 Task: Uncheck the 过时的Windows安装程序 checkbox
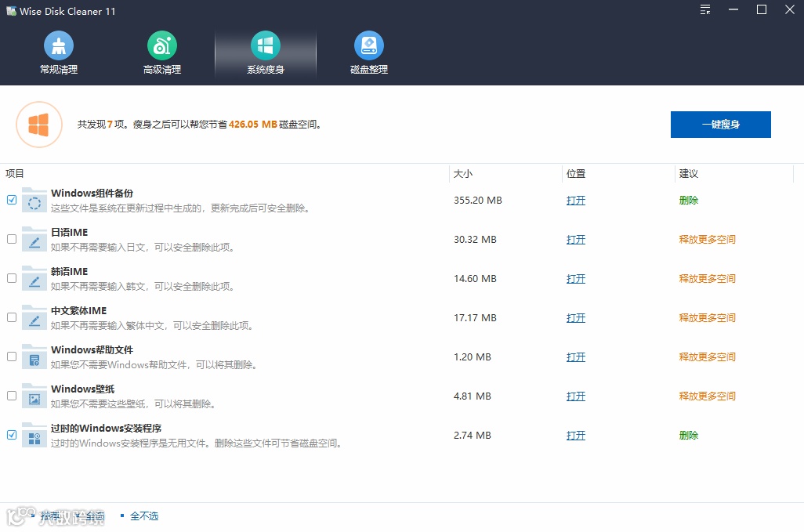coord(12,435)
